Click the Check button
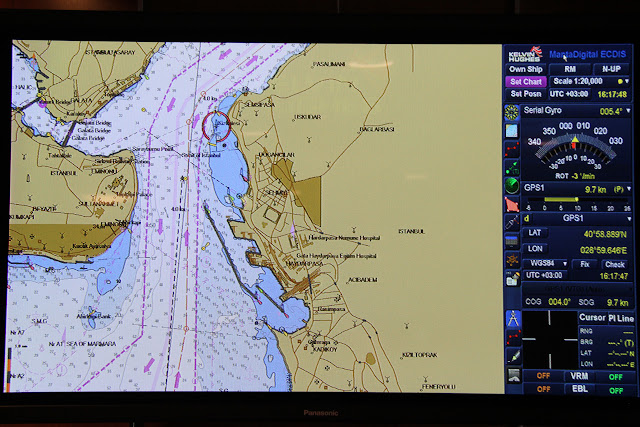 (x=615, y=265)
